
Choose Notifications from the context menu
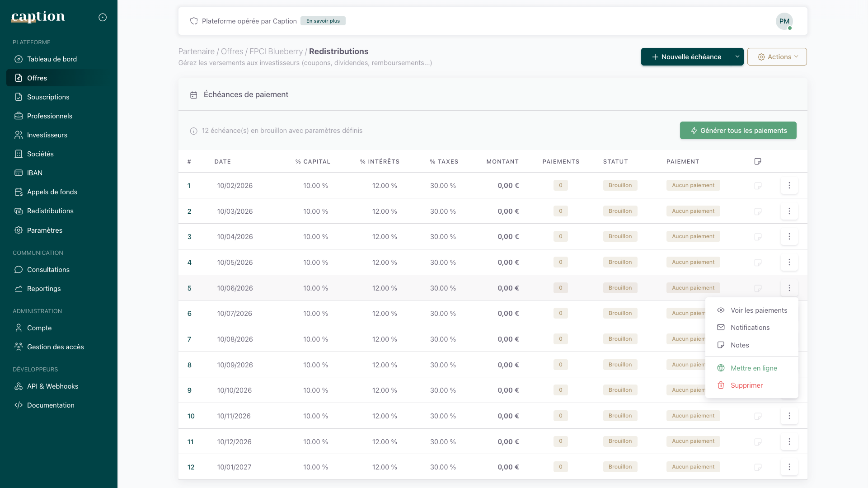750,328
